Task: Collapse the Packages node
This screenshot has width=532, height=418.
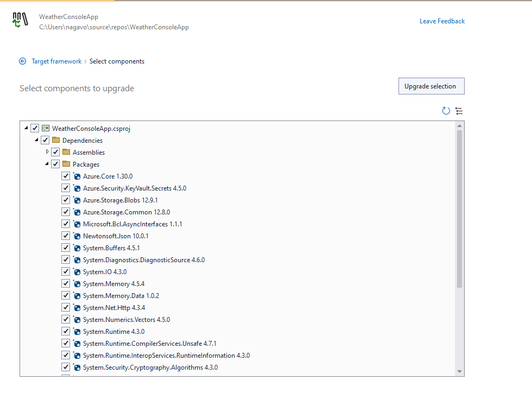Action: [x=47, y=164]
